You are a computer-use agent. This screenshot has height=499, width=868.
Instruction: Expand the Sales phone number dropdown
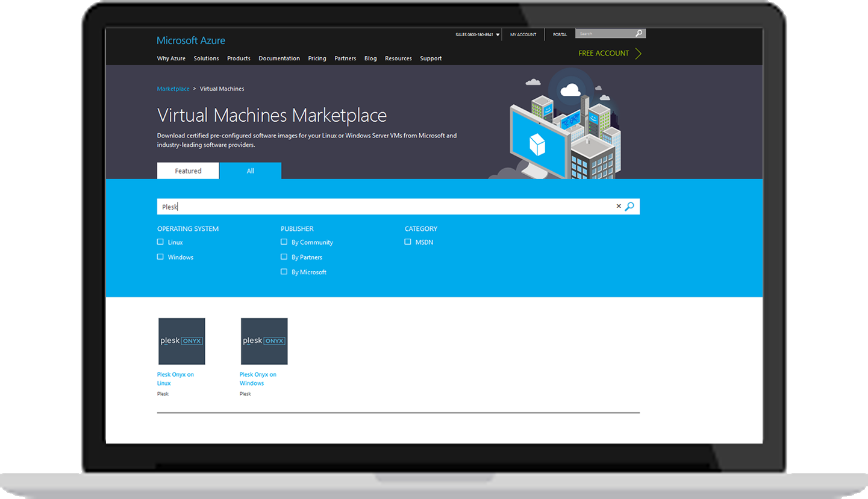pos(498,35)
